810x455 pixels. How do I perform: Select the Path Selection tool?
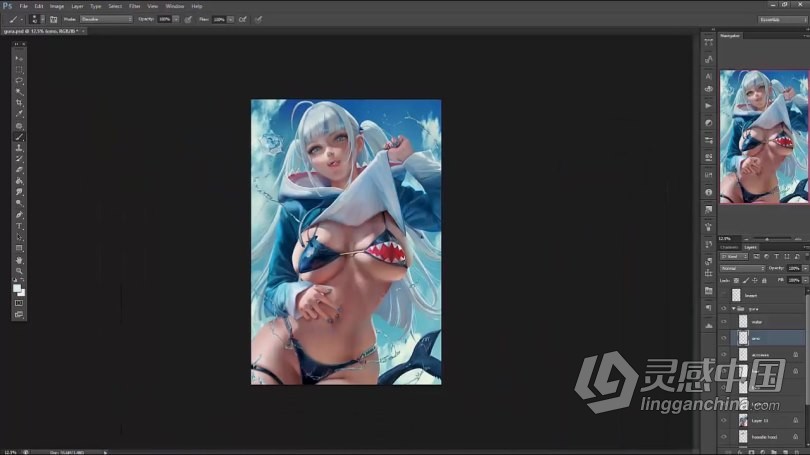click(x=19, y=238)
